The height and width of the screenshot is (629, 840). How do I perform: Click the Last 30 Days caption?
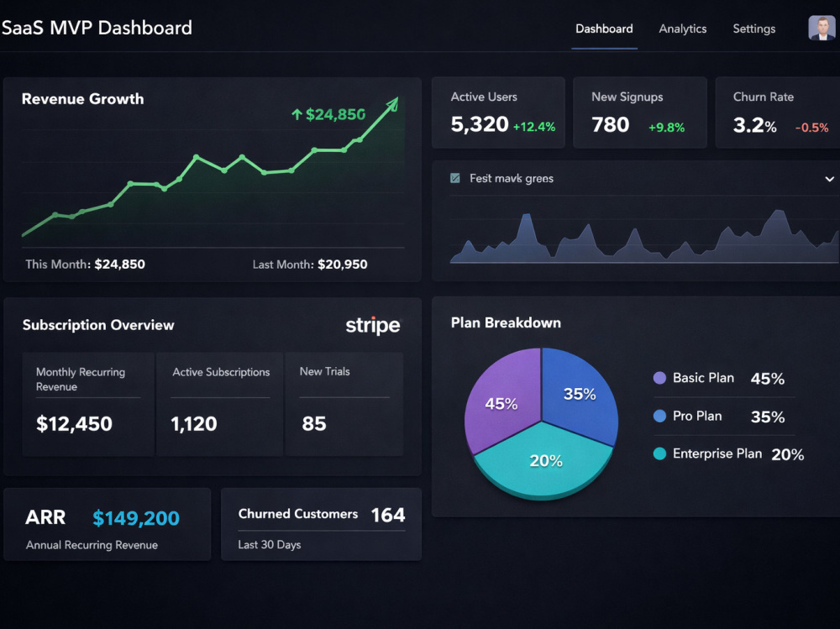coord(270,545)
